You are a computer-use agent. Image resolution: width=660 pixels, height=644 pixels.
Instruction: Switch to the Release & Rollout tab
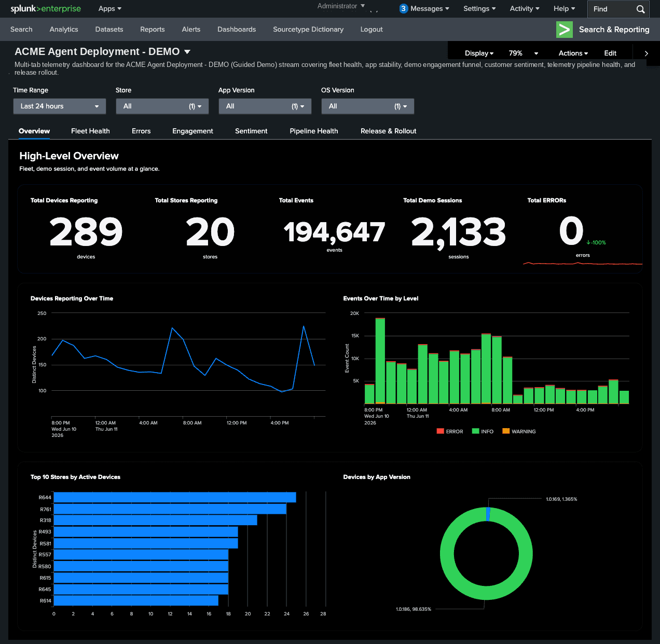coord(389,131)
